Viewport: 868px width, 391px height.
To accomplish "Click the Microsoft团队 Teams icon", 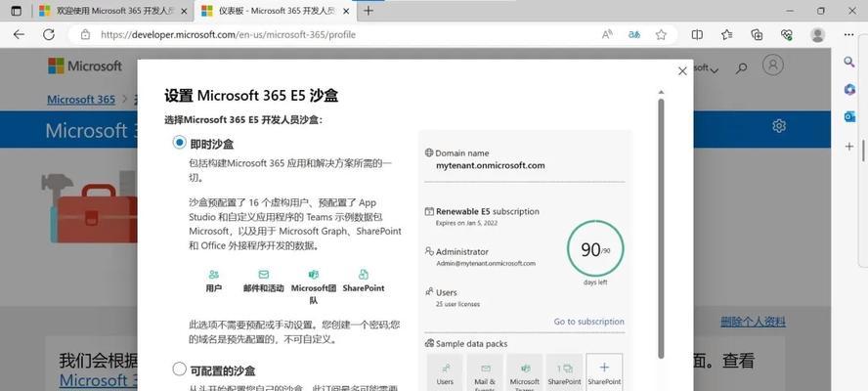I will 314,275.
